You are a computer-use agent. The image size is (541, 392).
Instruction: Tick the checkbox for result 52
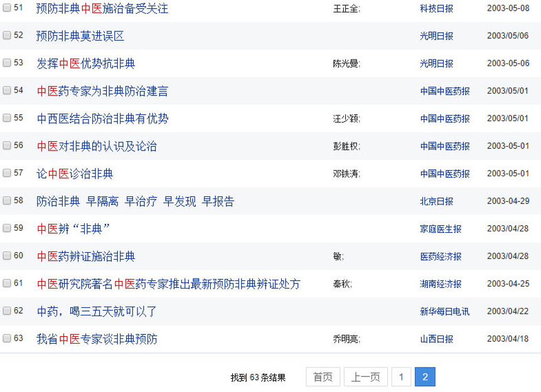[x=7, y=35]
